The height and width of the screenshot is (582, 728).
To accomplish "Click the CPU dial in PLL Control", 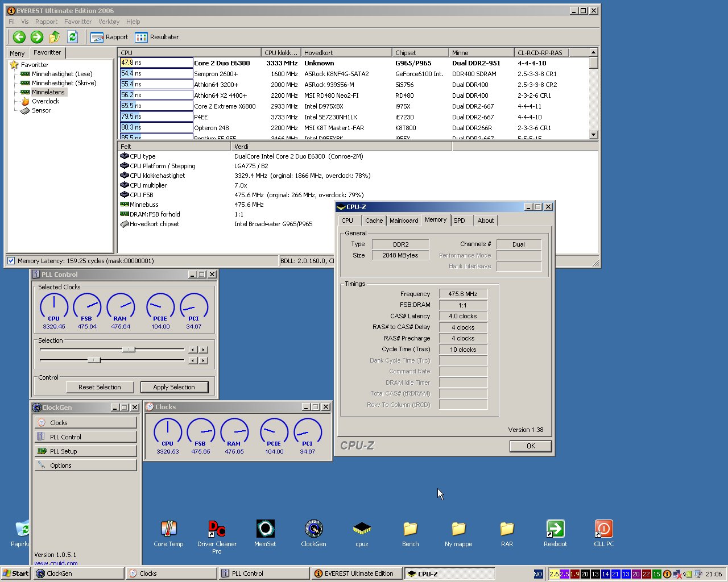I will pyautogui.click(x=54, y=307).
